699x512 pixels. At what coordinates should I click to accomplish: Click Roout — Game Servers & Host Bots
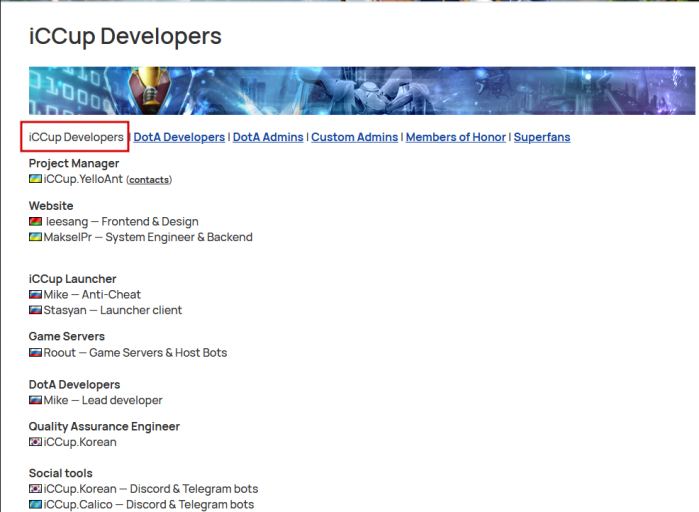(135, 353)
